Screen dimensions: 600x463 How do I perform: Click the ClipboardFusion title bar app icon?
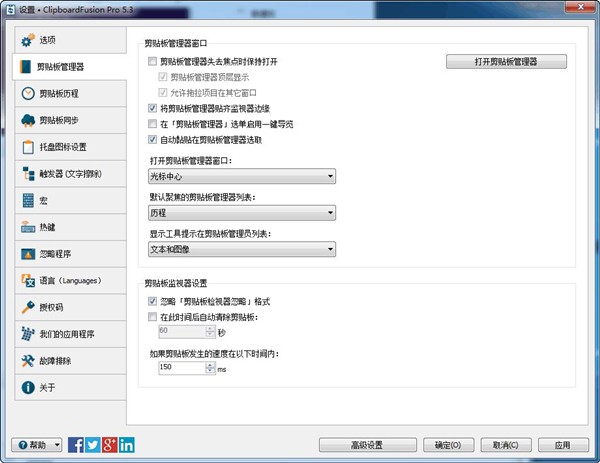tap(11, 10)
